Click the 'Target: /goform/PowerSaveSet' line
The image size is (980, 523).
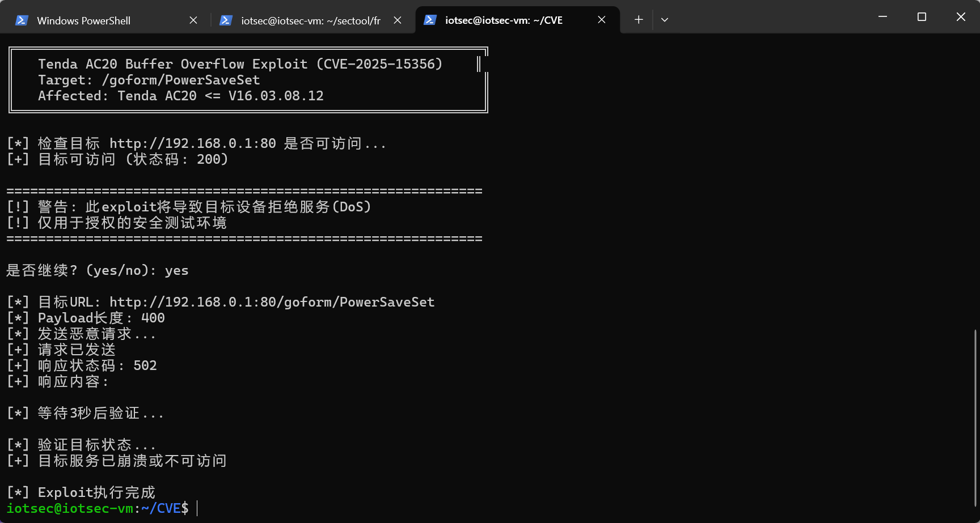coord(149,80)
